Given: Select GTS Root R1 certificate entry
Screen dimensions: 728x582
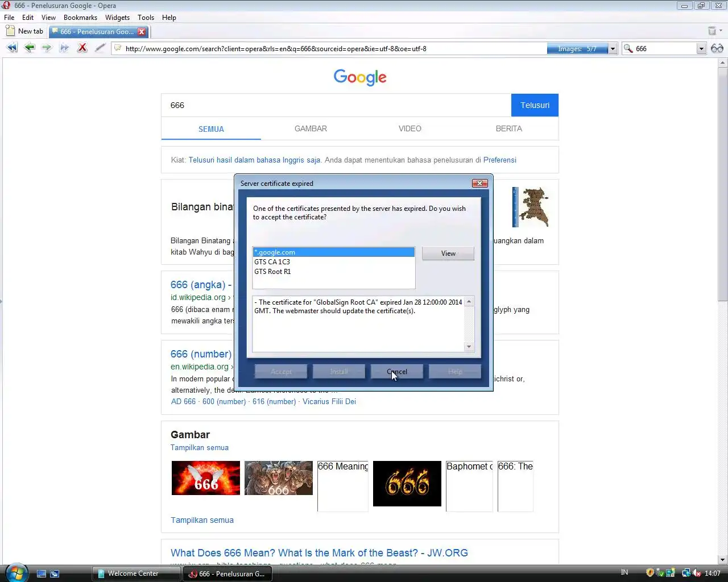Looking at the screenshot, I should tap(334, 272).
